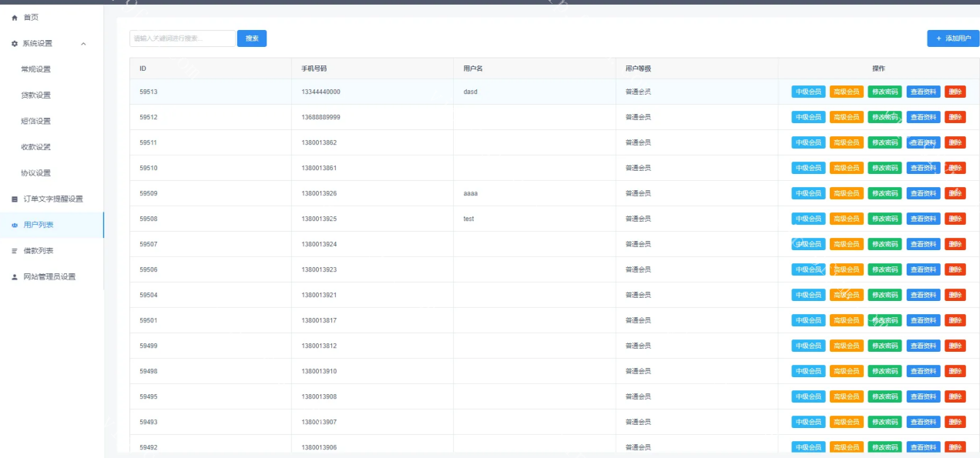Upgrade user 59512 to 高级会员

point(846,118)
